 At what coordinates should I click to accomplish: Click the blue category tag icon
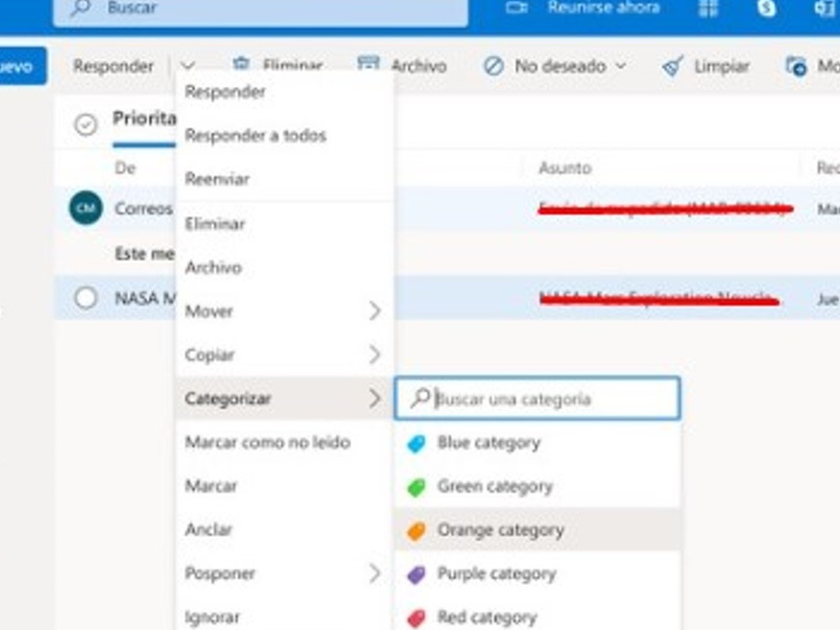(417, 444)
